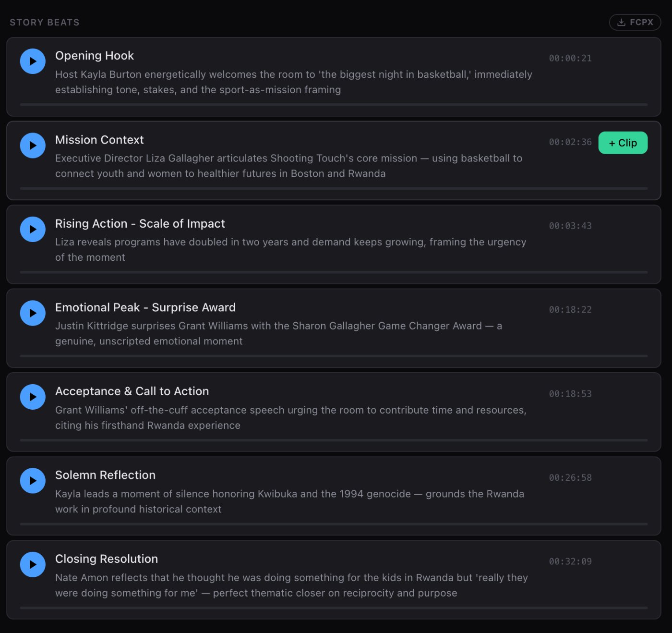Add Mission Context with + Clip button

coord(623,143)
